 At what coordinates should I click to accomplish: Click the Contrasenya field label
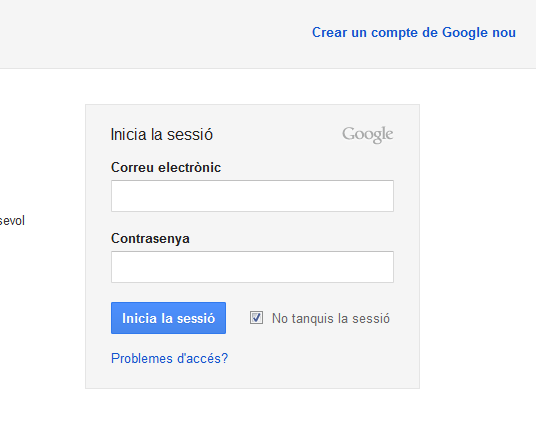[x=150, y=239]
